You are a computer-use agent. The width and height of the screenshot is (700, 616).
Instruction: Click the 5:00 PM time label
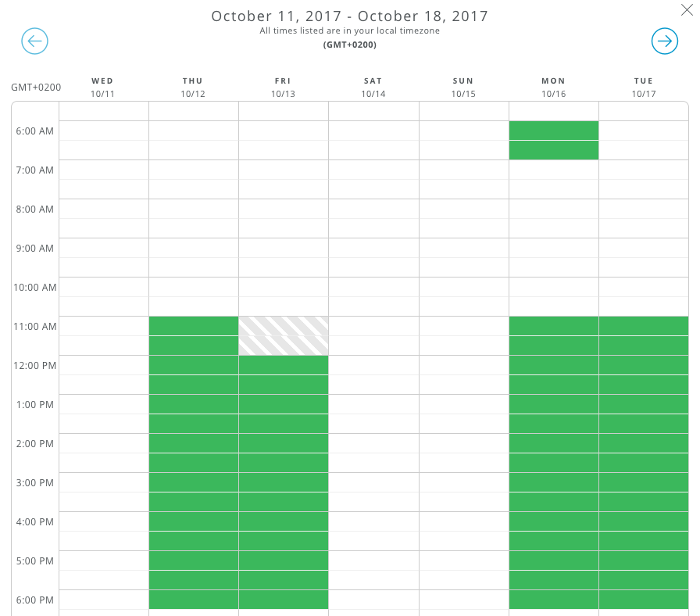click(35, 561)
